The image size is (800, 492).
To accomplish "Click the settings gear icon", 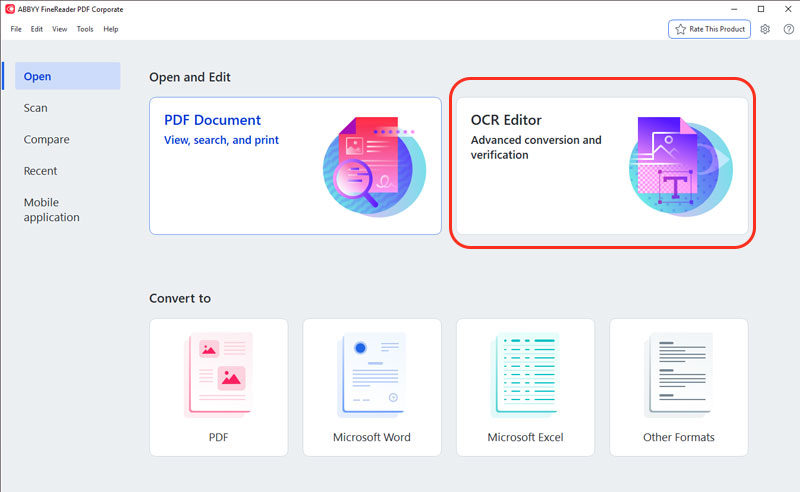I will point(765,29).
